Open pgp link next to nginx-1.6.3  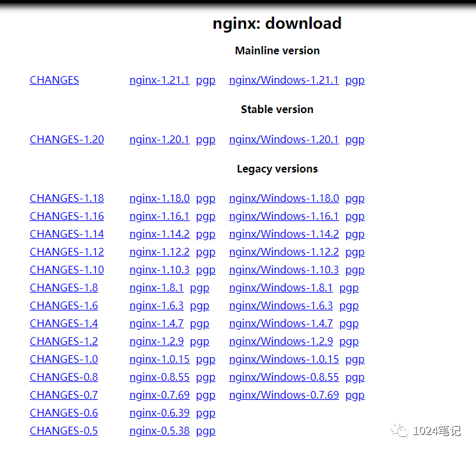coord(199,306)
